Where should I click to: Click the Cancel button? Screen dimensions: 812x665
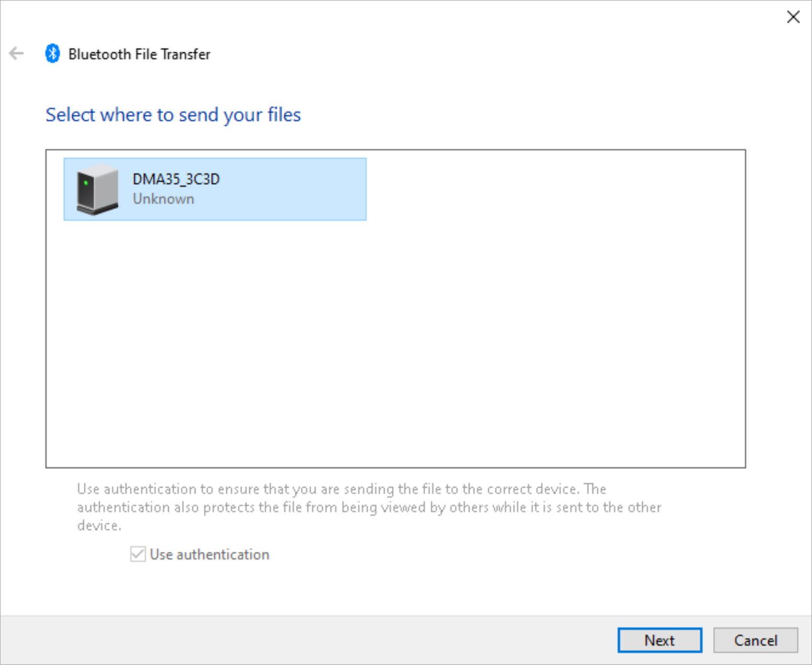click(x=755, y=640)
